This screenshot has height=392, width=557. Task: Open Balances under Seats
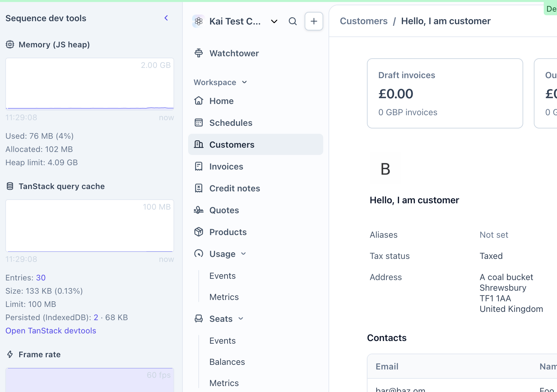click(x=227, y=362)
